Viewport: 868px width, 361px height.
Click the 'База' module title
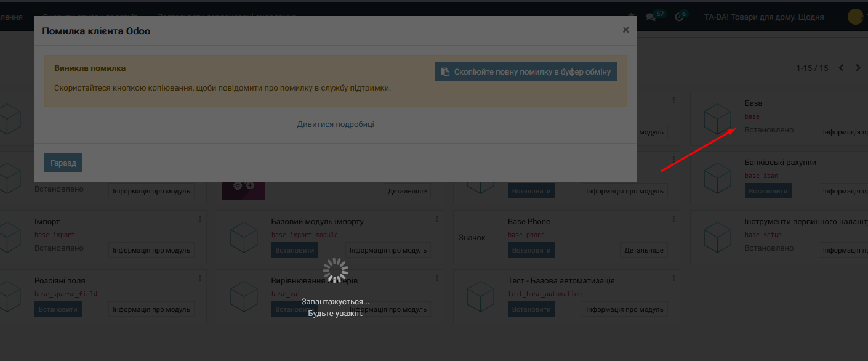point(753,103)
